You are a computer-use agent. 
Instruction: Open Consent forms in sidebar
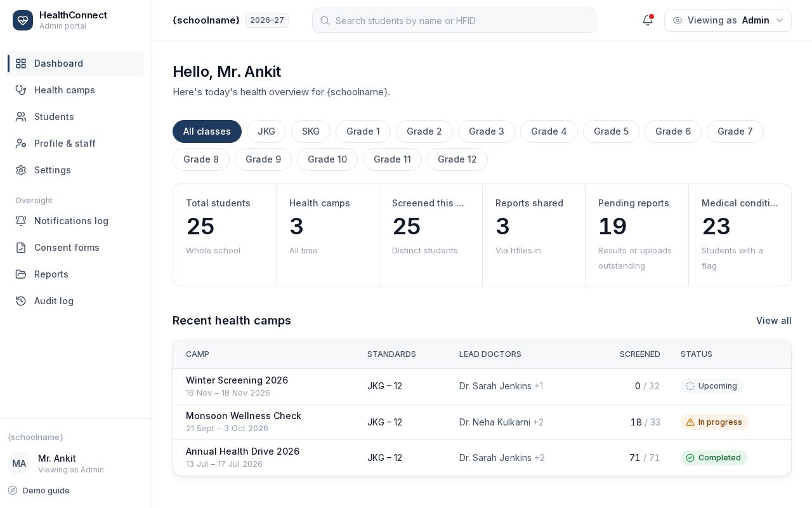tap(76, 248)
